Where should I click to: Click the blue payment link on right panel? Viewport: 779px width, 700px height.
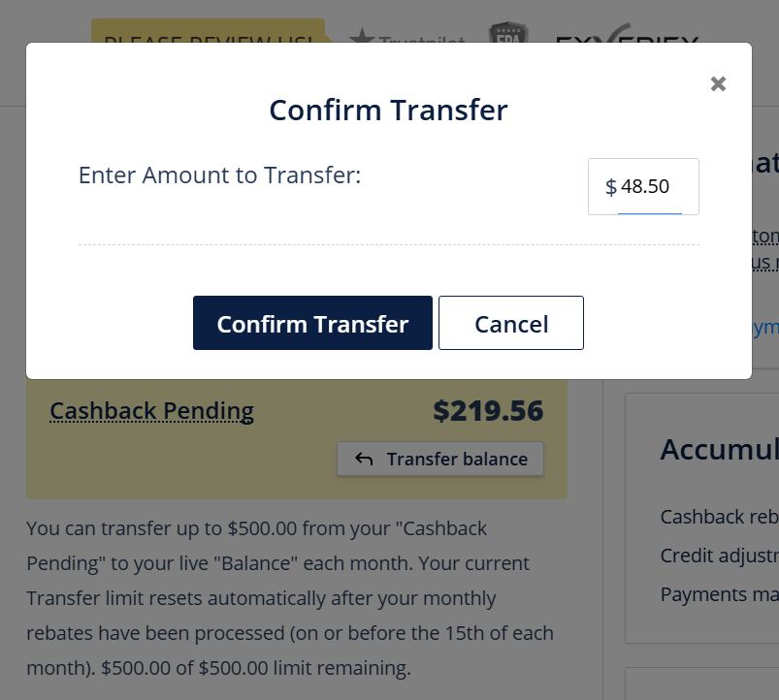pyautogui.click(x=767, y=327)
